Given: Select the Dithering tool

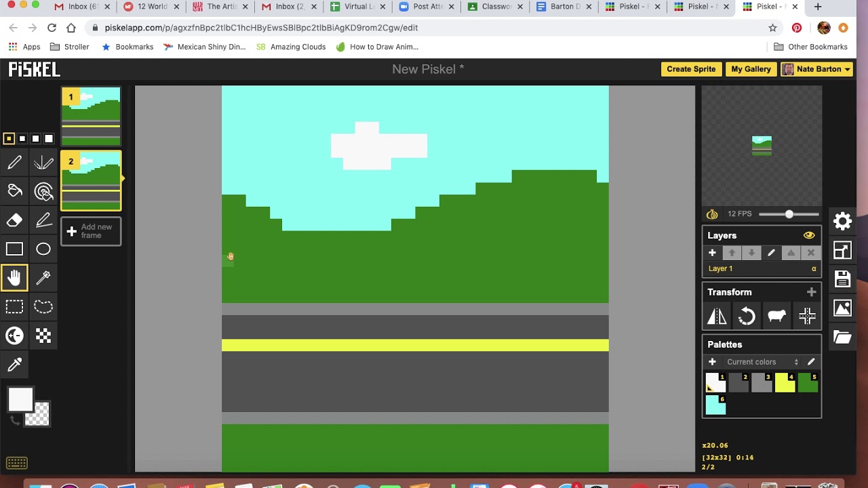Looking at the screenshot, I should (x=43, y=335).
